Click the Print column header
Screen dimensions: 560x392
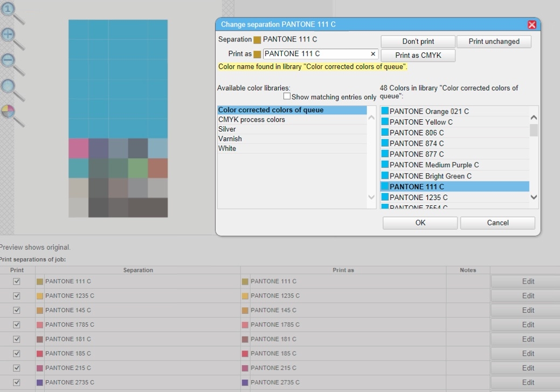(x=17, y=270)
